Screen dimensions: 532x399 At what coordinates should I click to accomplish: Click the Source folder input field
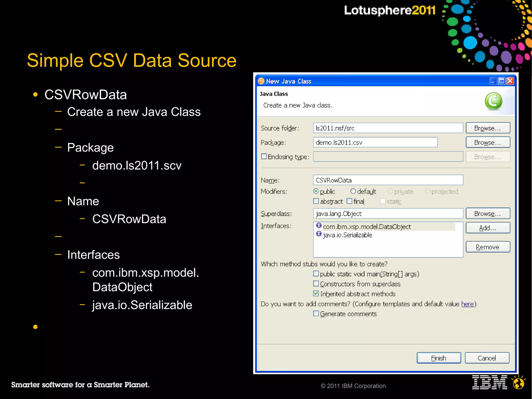(x=388, y=128)
